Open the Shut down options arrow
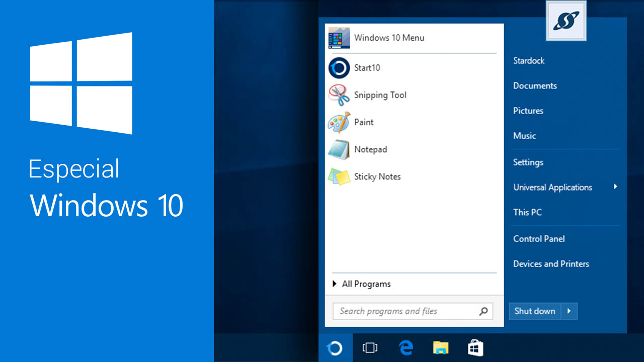This screenshot has height=362, width=644. click(x=569, y=311)
